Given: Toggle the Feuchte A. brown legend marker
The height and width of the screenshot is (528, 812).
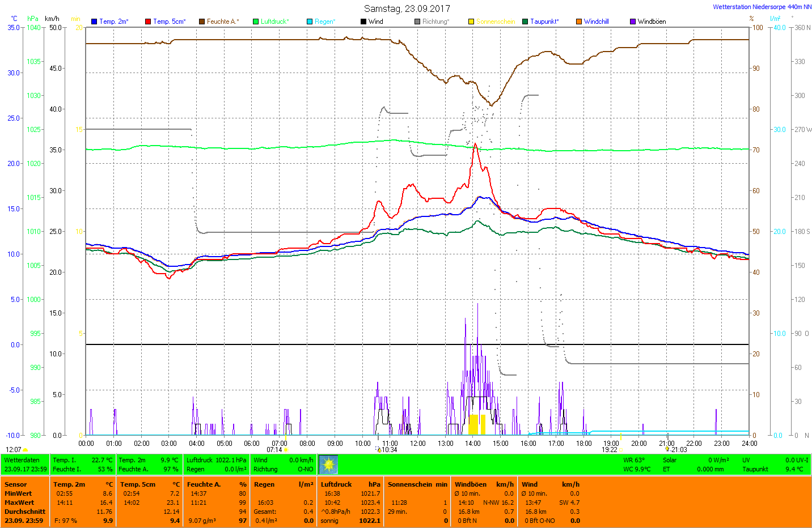Looking at the screenshot, I should [201, 22].
